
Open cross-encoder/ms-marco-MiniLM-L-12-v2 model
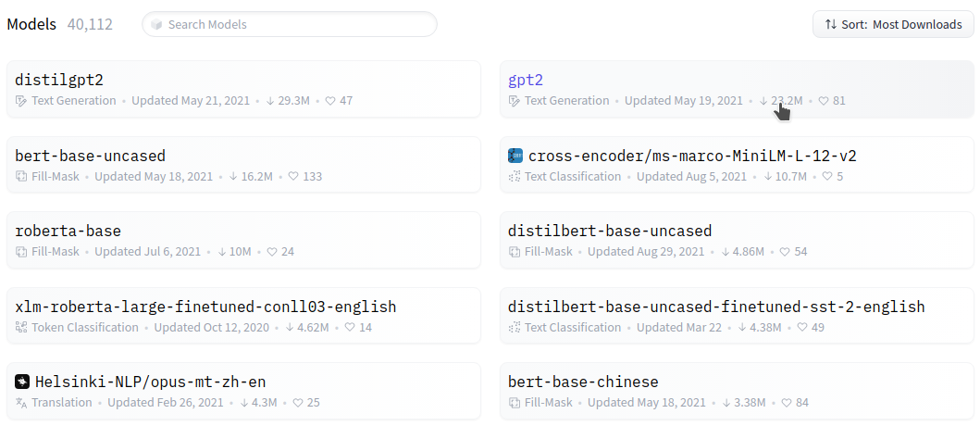click(x=692, y=156)
